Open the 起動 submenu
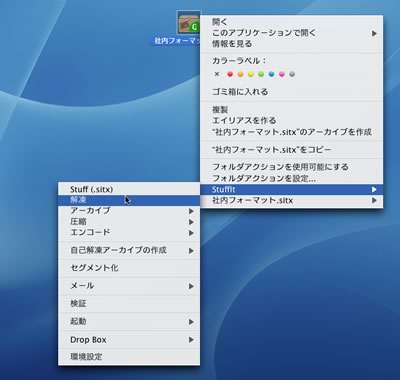 [129, 322]
